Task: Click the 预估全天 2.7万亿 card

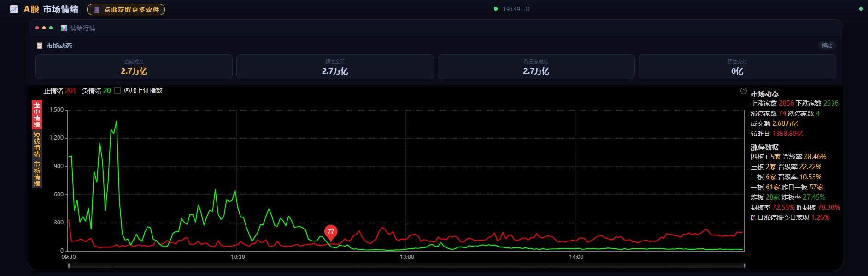Action: 335,67
